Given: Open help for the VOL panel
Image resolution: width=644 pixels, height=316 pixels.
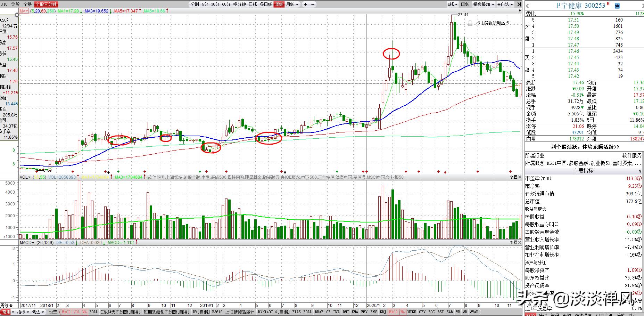Looking at the screenshot, I should click(512, 177).
